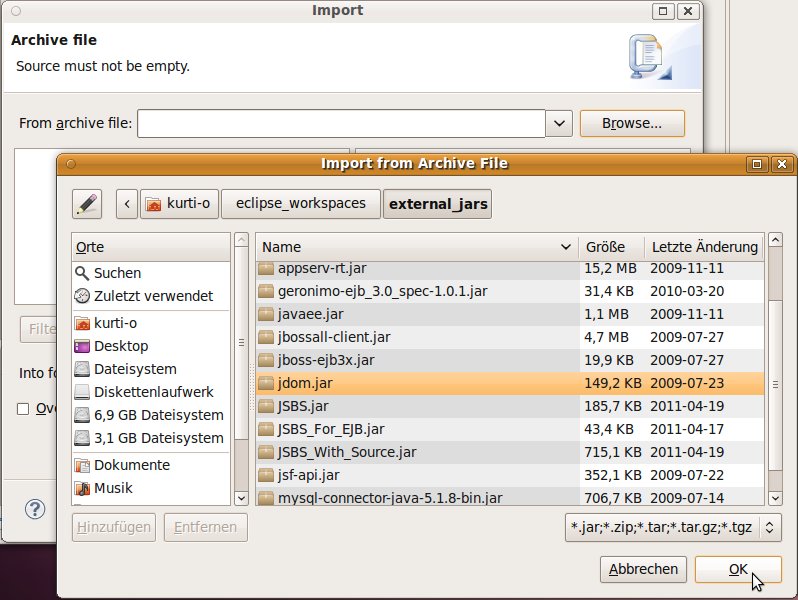Screen dimensions: 798x600
Task: Go to kurti-o home folder breadcrumb
Action: (179, 204)
